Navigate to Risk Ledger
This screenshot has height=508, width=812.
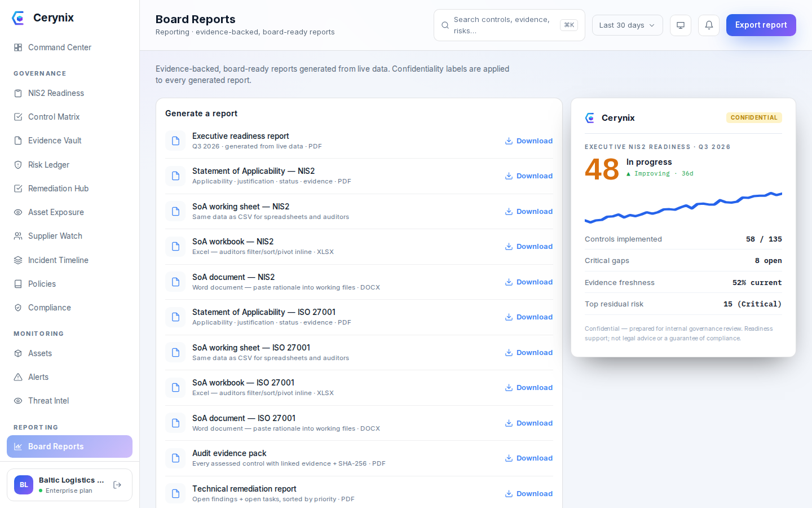coord(70,165)
